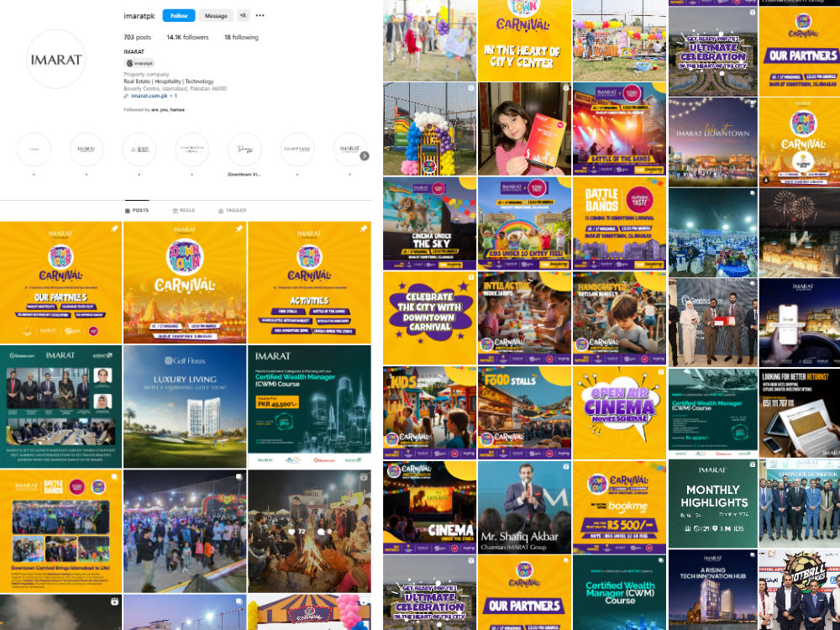Image resolution: width=840 pixels, height=630 pixels.
Task: Open the bookme RS 500 ticket post
Action: (x=619, y=507)
